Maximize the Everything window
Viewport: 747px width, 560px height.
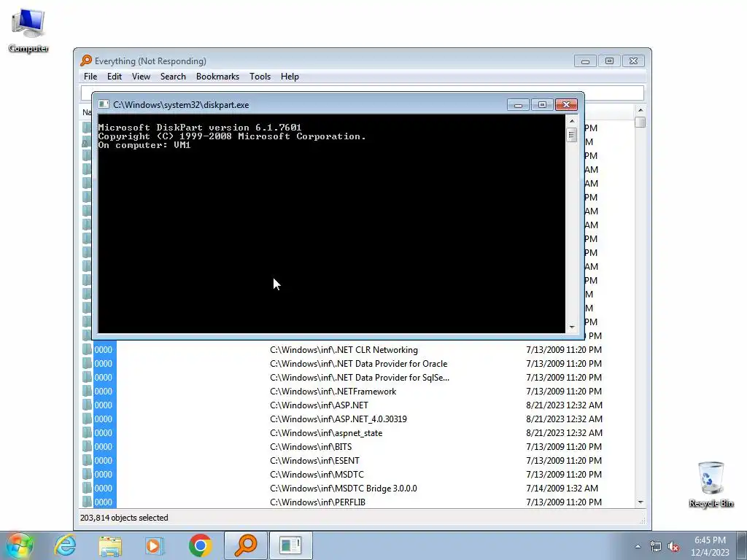pos(609,61)
